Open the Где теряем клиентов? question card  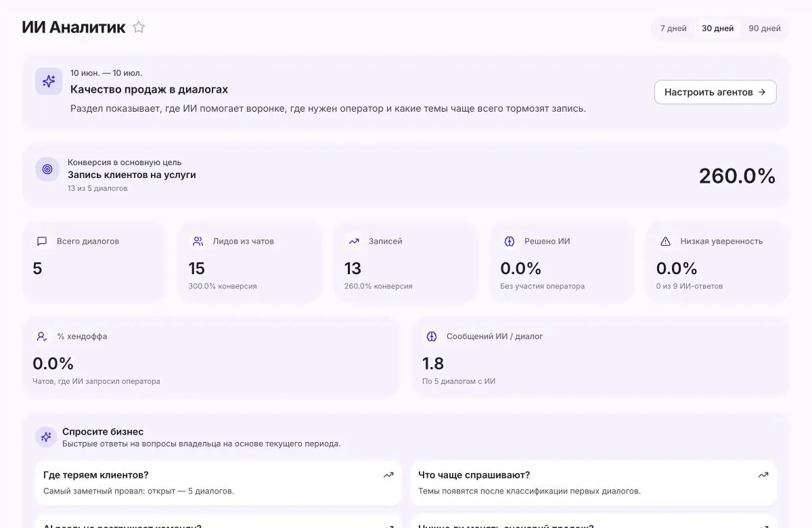[218, 483]
